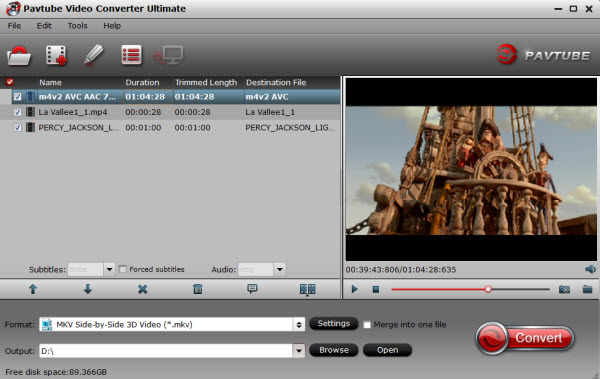Open the pencil edit video tool
This screenshot has width=600, height=379.
point(93,55)
